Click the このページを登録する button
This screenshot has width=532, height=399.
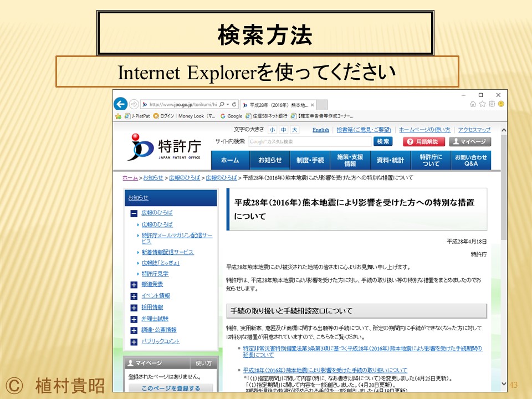(171, 388)
